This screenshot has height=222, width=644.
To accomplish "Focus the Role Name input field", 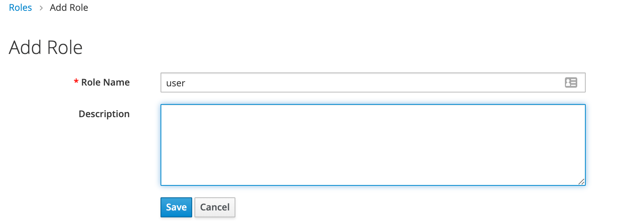I will pos(373,82).
